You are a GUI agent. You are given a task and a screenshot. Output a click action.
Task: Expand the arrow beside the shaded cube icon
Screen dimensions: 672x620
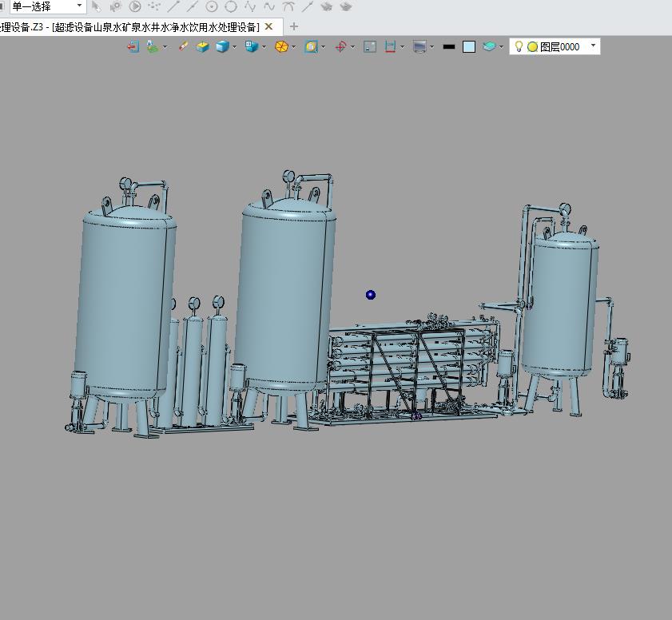click(234, 47)
